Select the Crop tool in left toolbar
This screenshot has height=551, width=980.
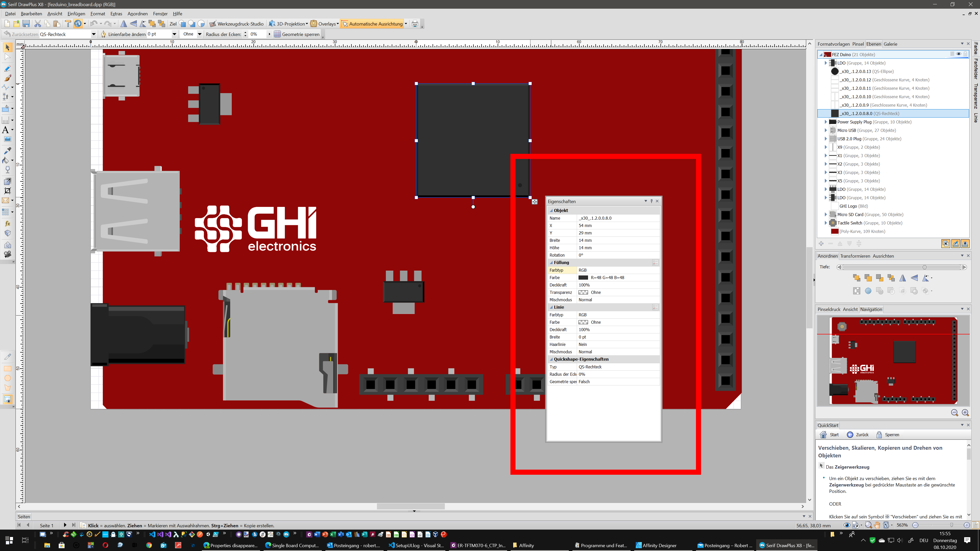7,191
